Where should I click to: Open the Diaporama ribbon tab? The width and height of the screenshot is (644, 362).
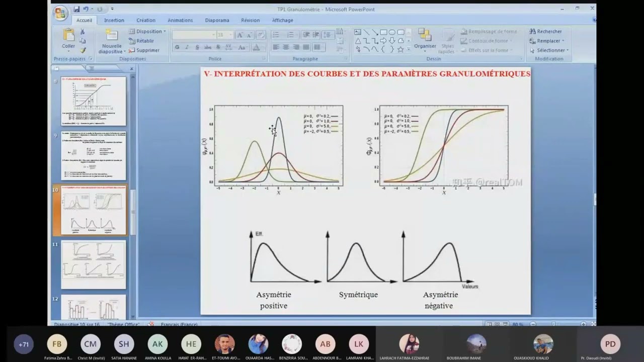coord(217,20)
